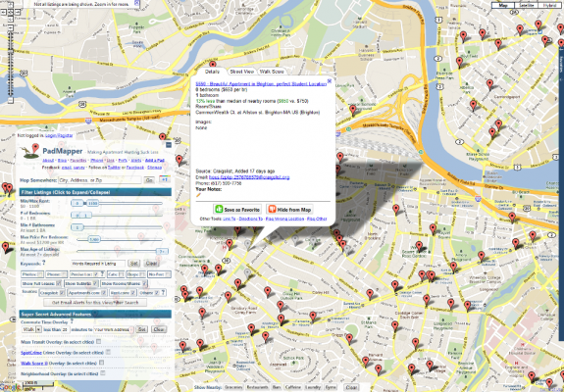Enable the Mass Transit Overlay checkbox

click(x=98, y=341)
